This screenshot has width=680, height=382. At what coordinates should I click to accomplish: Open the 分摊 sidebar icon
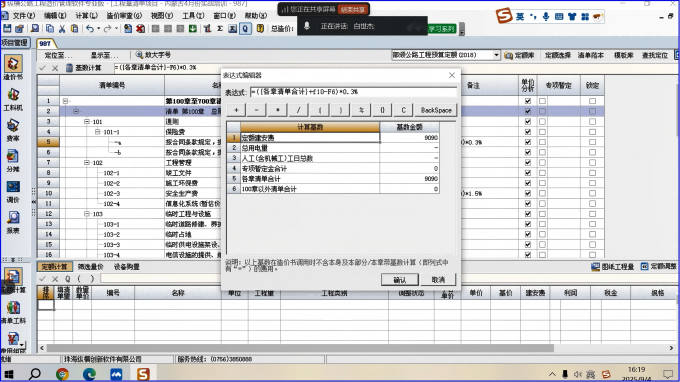[x=13, y=161]
